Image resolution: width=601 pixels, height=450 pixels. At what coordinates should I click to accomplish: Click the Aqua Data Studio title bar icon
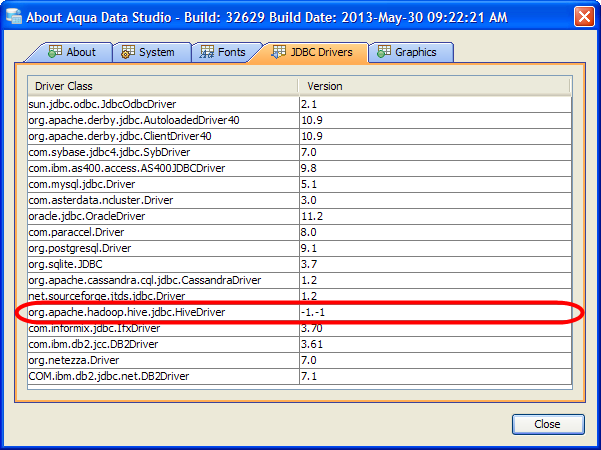click(x=13, y=17)
